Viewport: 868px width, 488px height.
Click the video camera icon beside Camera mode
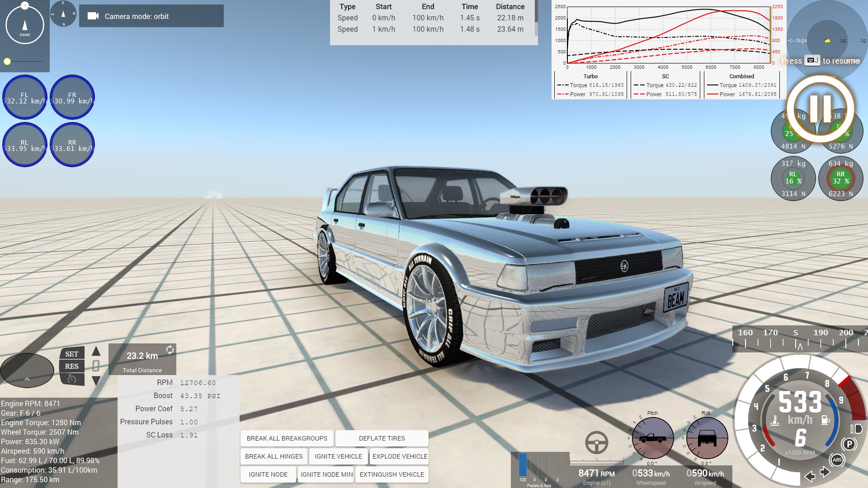(x=93, y=16)
